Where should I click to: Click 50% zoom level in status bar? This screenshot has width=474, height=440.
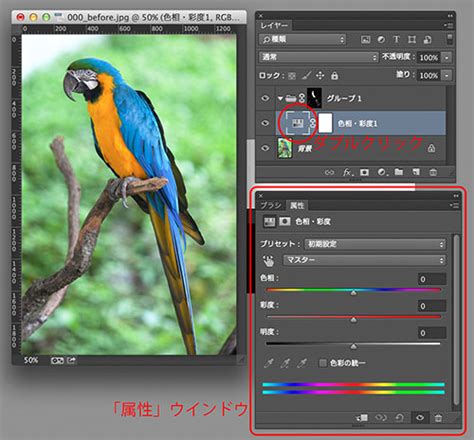click(x=31, y=360)
